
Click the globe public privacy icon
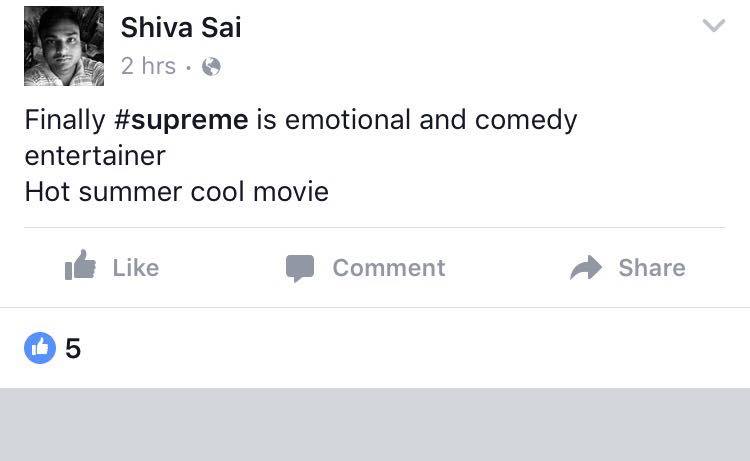point(211,67)
